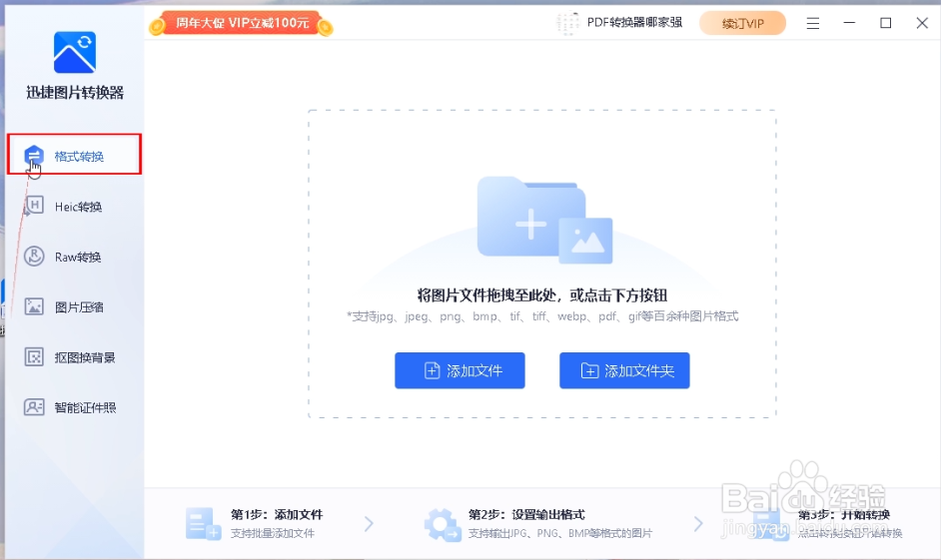941x560 pixels.
Task: Click the 添加文件夹 button
Action: [624, 370]
